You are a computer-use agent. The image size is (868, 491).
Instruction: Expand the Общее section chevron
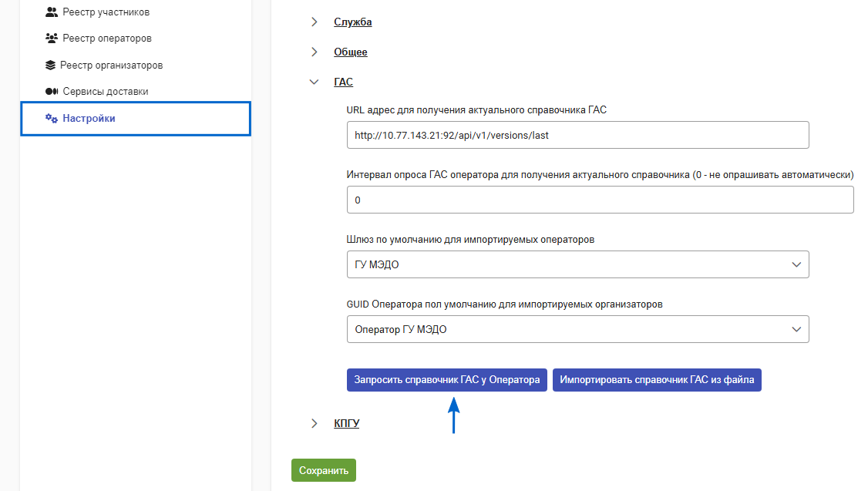(x=314, y=52)
